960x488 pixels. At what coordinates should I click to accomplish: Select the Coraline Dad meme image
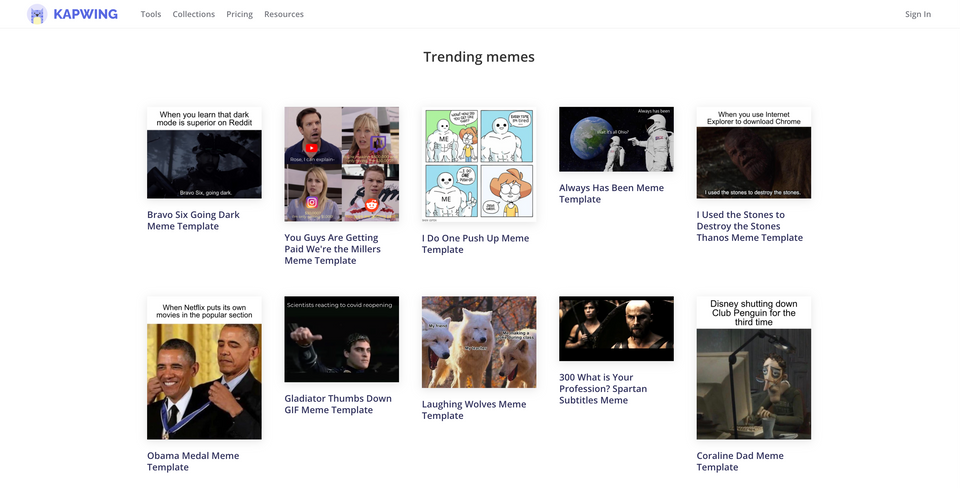(x=753, y=368)
